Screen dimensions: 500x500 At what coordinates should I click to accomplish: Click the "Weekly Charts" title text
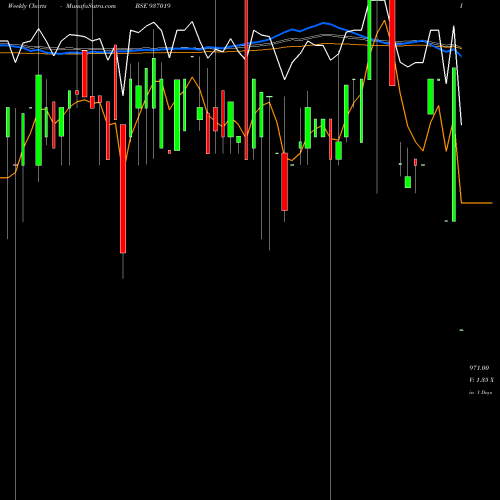27,6
